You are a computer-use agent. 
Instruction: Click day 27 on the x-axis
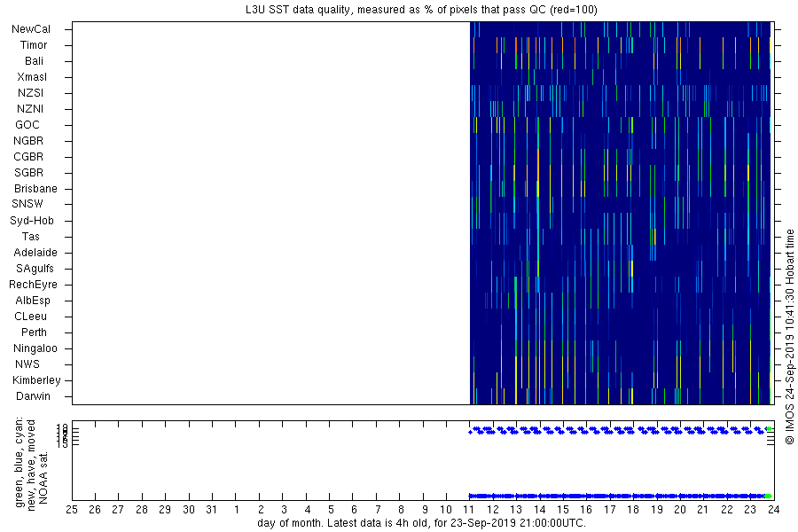[118, 510]
